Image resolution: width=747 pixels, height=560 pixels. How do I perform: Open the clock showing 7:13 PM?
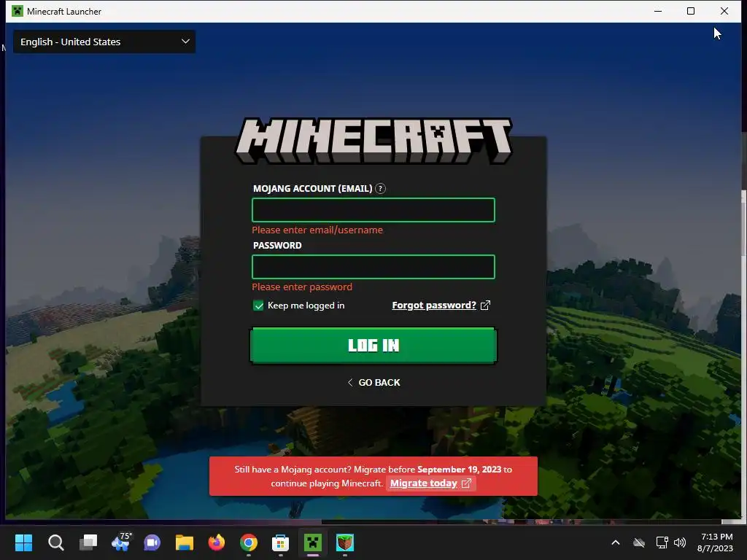[x=716, y=542]
